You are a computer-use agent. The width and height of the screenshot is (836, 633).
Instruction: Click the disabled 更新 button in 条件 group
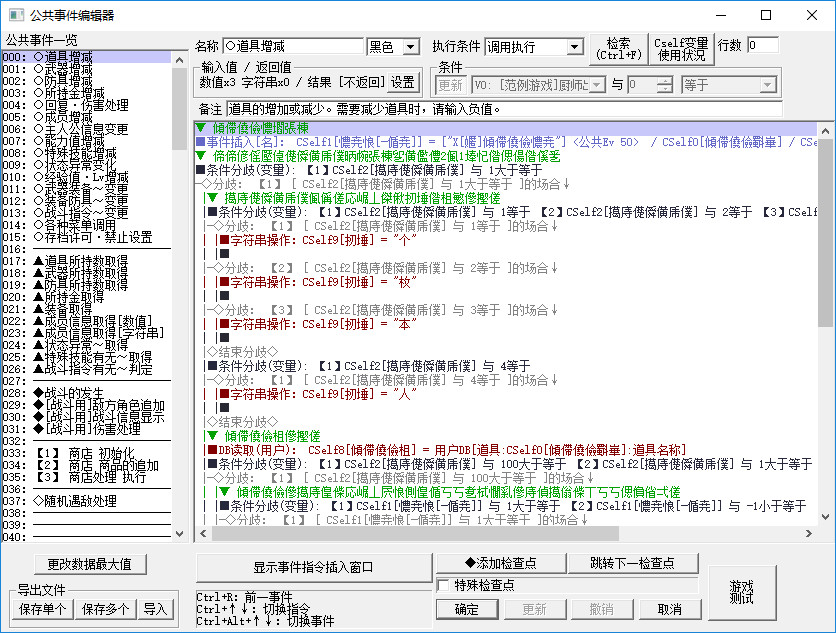pos(451,85)
